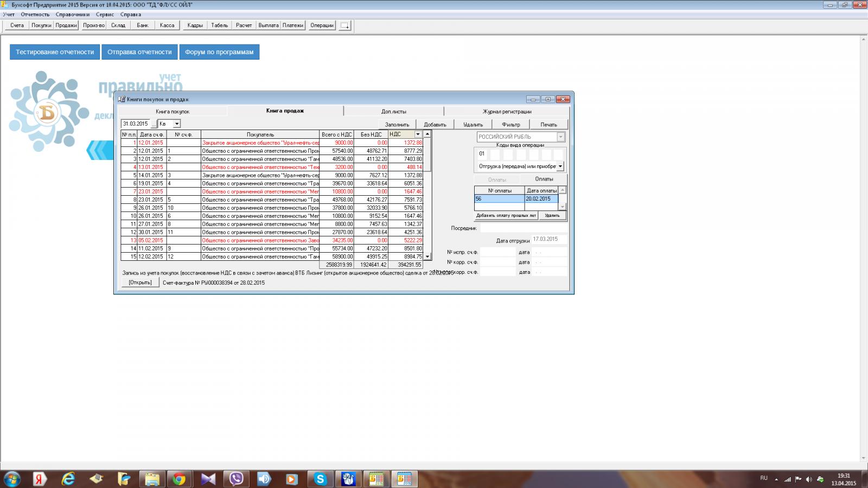Image resolution: width=868 pixels, height=488 pixels.
Task: Open the Отчетность menu
Action: pos(35,15)
